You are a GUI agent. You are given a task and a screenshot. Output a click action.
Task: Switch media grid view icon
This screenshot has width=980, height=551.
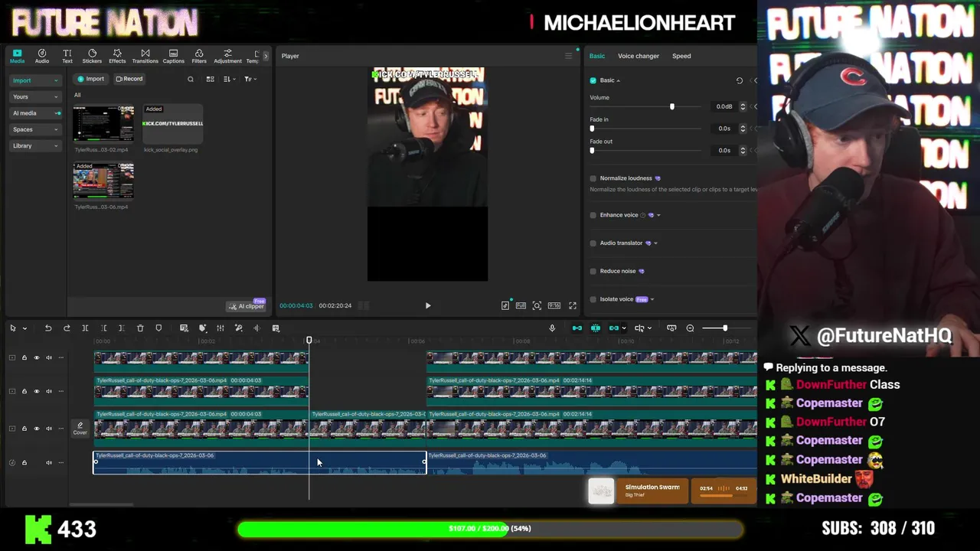tap(211, 79)
